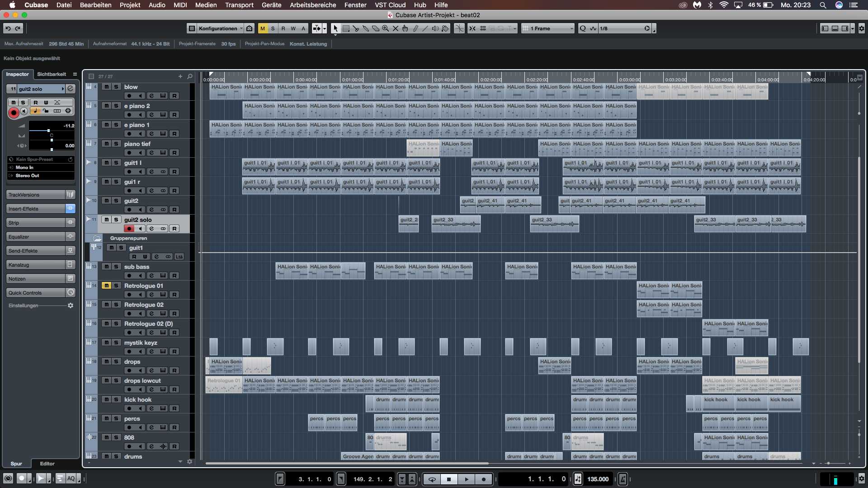Select the Zoom magnifier tool

(386, 28)
